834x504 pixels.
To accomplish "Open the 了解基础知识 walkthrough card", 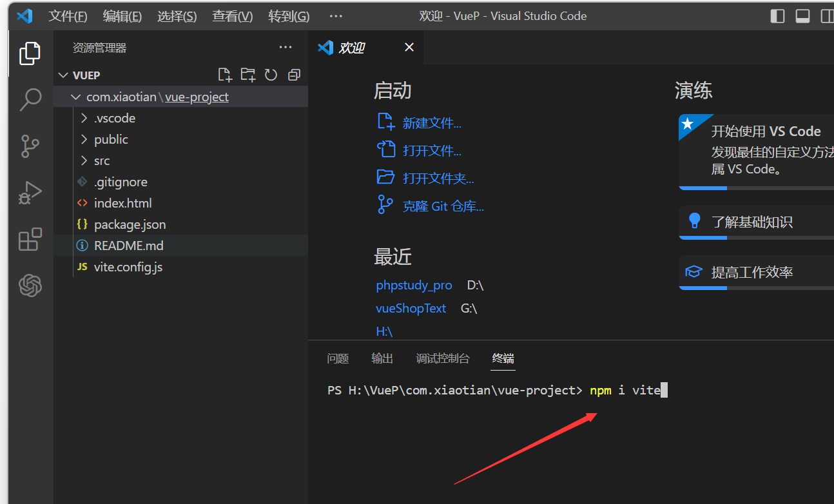I will tap(756, 222).
